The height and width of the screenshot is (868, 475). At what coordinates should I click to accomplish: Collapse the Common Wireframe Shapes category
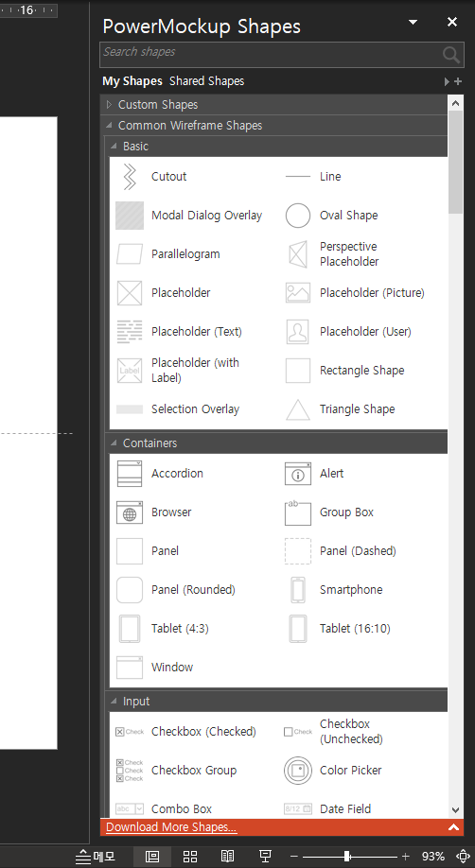(x=109, y=125)
